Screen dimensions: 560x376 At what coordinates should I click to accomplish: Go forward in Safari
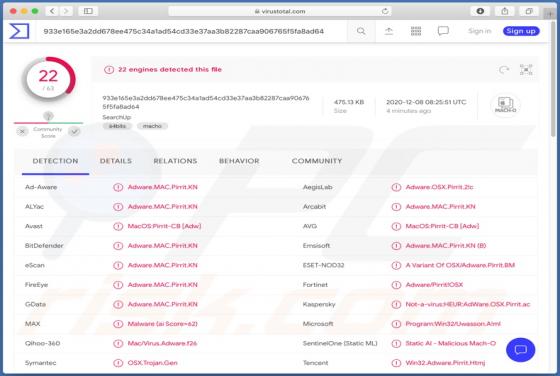click(x=66, y=11)
